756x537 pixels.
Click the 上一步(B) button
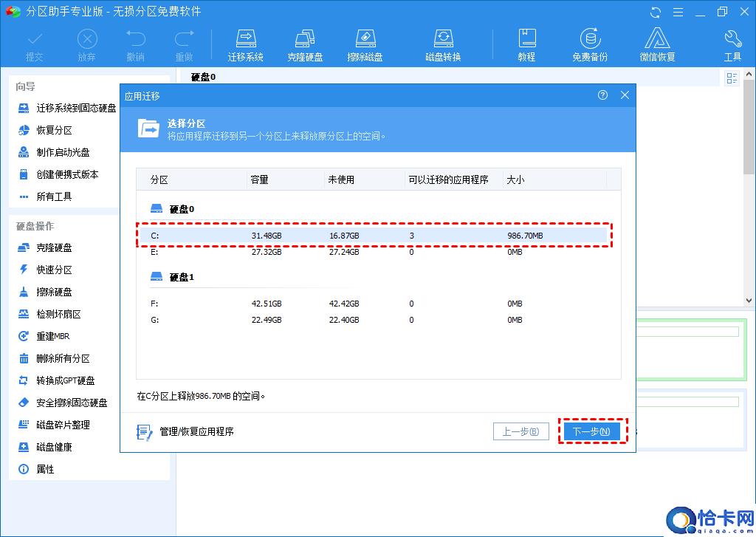point(520,431)
